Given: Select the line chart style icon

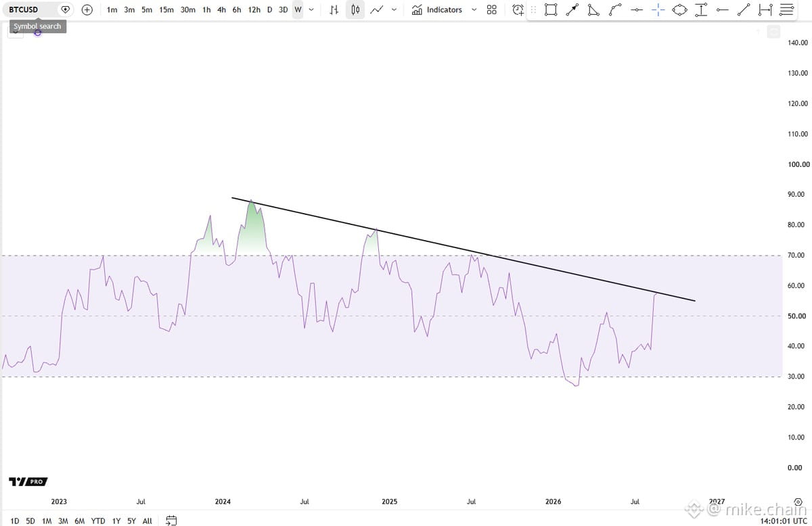Looking at the screenshot, I should click(x=378, y=10).
